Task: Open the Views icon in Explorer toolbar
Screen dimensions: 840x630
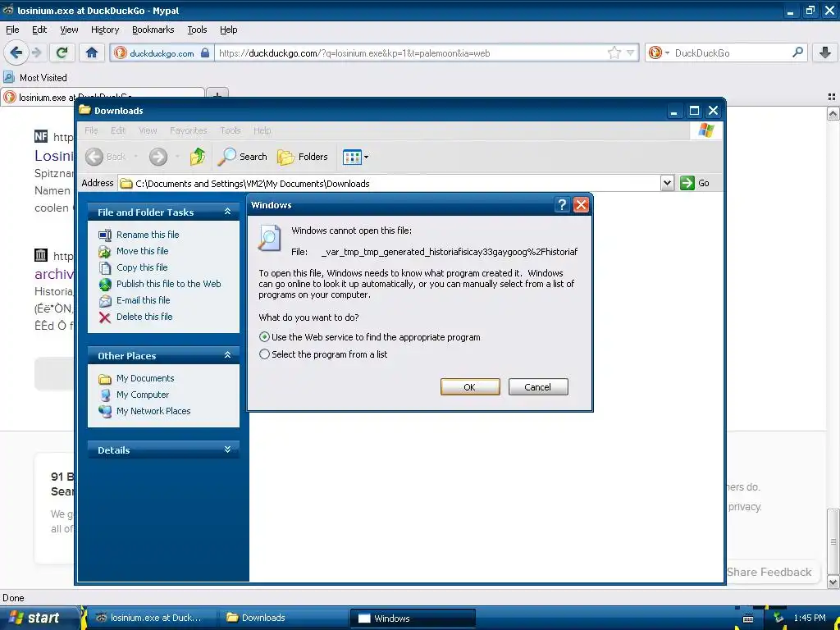Action: coord(352,157)
